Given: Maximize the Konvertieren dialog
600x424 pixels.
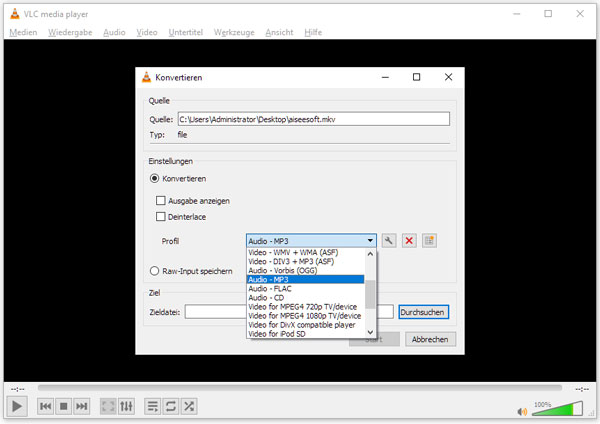Looking at the screenshot, I should 416,77.
